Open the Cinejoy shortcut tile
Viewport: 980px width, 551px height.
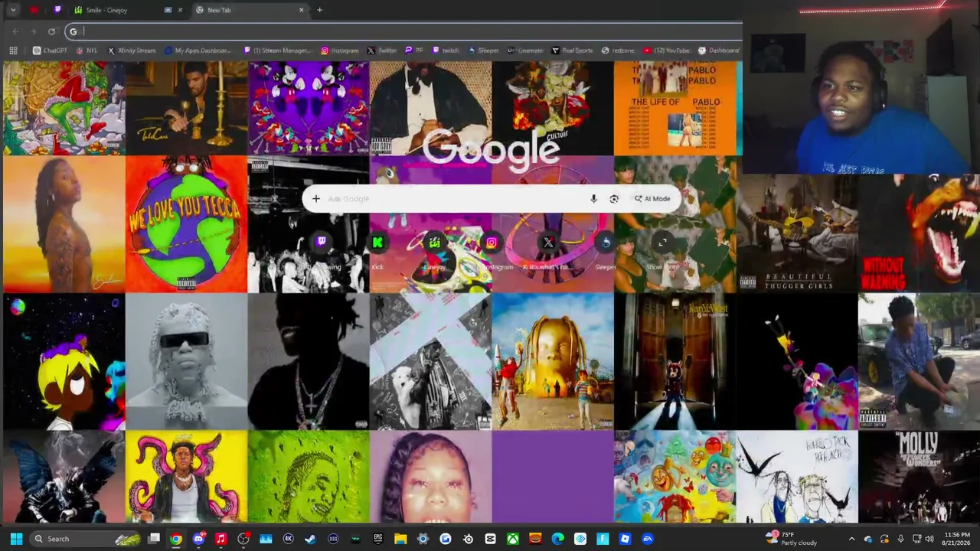click(434, 243)
